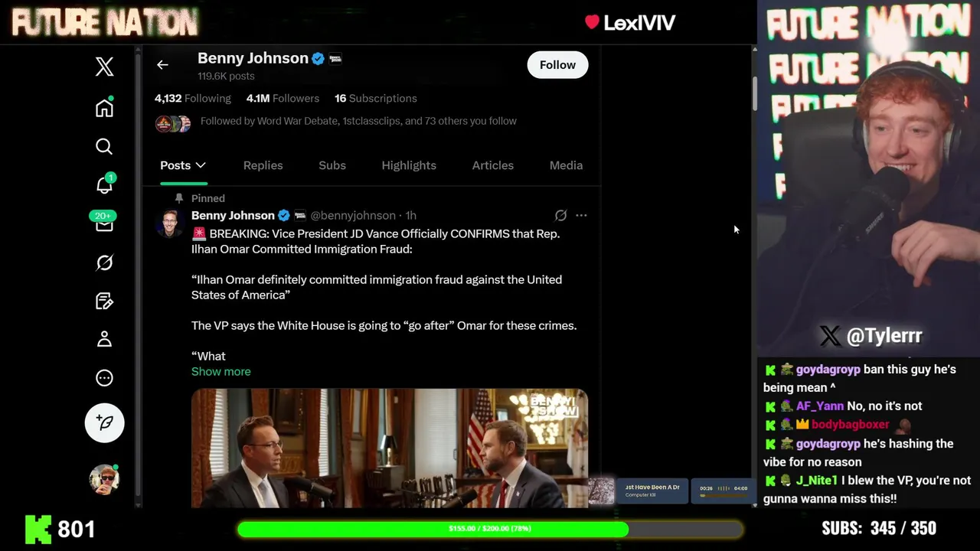Click the Kick logo at bottom left
This screenshot has width=980, height=551.
[x=38, y=529]
